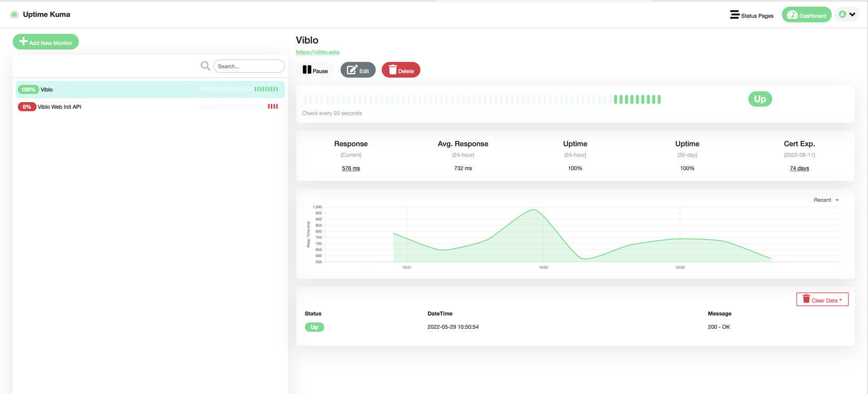Click the Avg. Response heading
Screen dimensions: 868x394
tap(463, 144)
